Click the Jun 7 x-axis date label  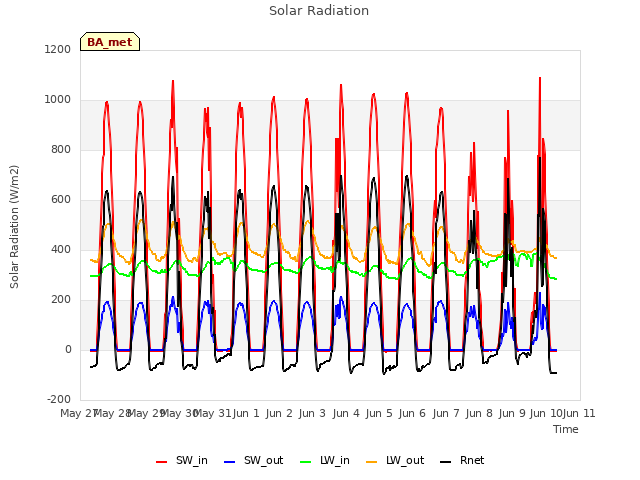[x=446, y=413]
